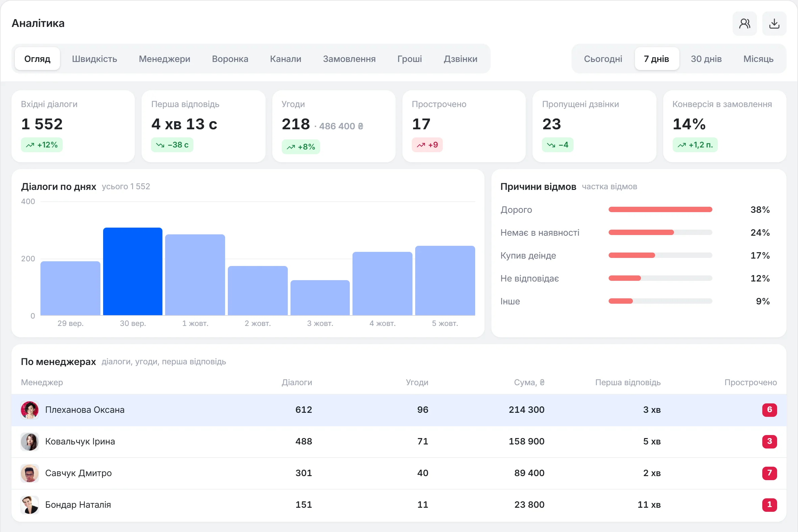Click the Немає в наявності progress bar
This screenshot has height=532, width=798.
pyautogui.click(x=660, y=232)
